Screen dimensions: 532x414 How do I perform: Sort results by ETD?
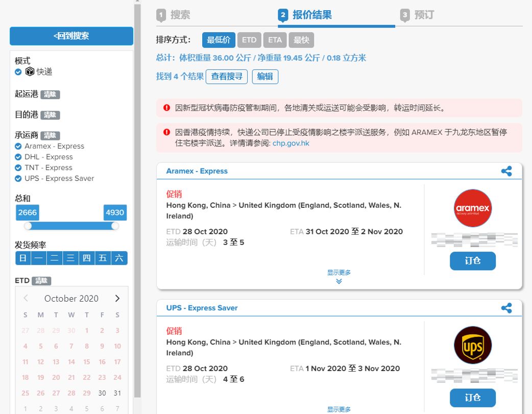(249, 40)
